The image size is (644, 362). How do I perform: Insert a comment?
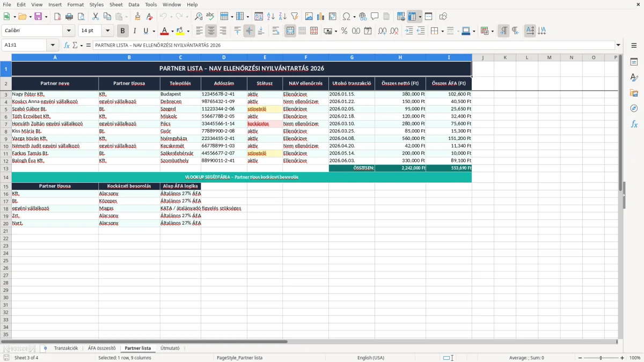[x=375, y=17]
